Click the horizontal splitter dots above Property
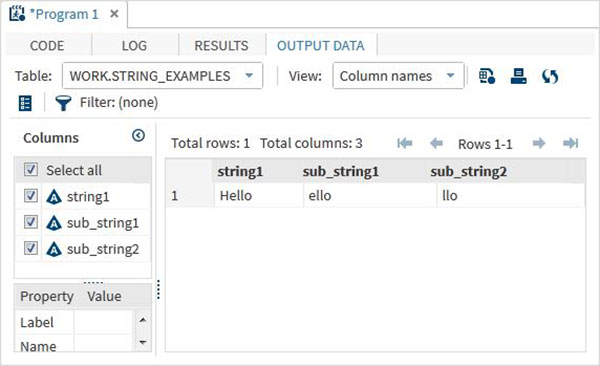This screenshot has width=600, height=366. (x=93, y=283)
